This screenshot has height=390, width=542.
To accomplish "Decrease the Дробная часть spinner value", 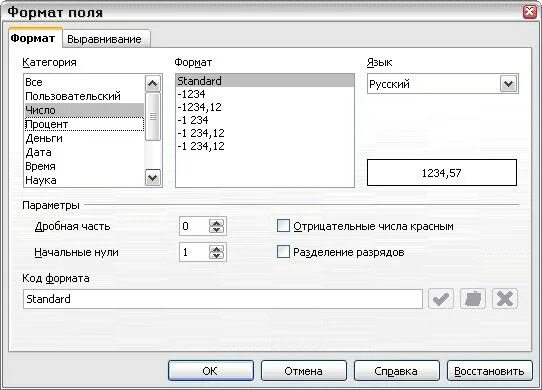I will click(217, 230).
